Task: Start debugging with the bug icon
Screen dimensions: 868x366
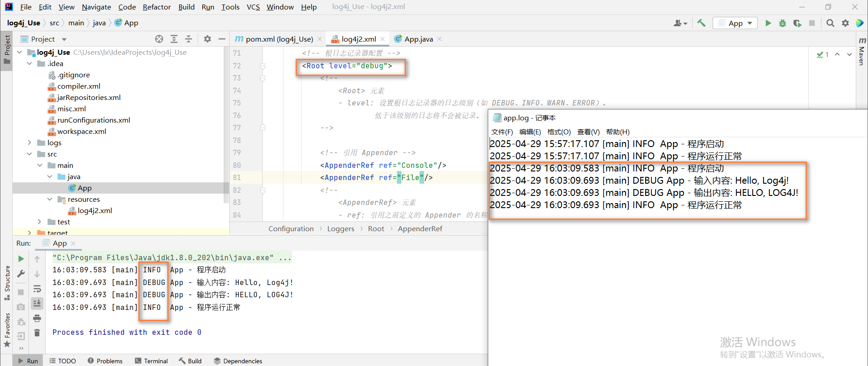Action: pyautogui.click(x=783, y=23)
